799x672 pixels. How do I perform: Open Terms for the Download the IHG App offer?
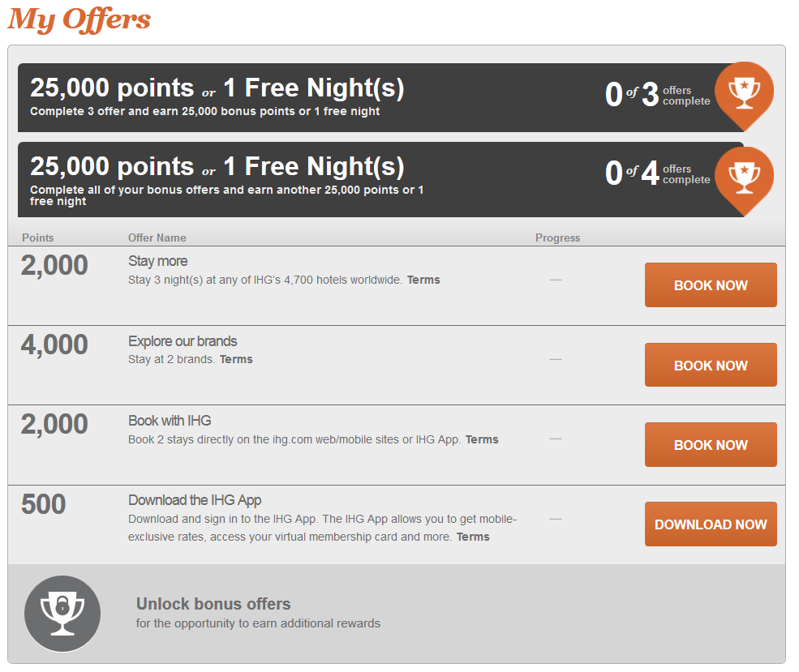(x=473, y=537)
